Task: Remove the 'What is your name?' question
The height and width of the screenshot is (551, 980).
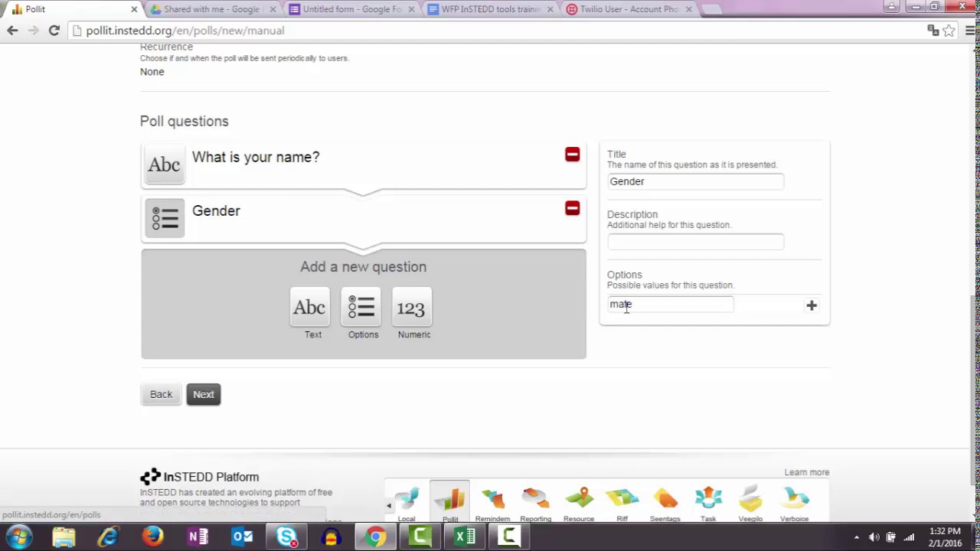Action: [x=572, y=155]
